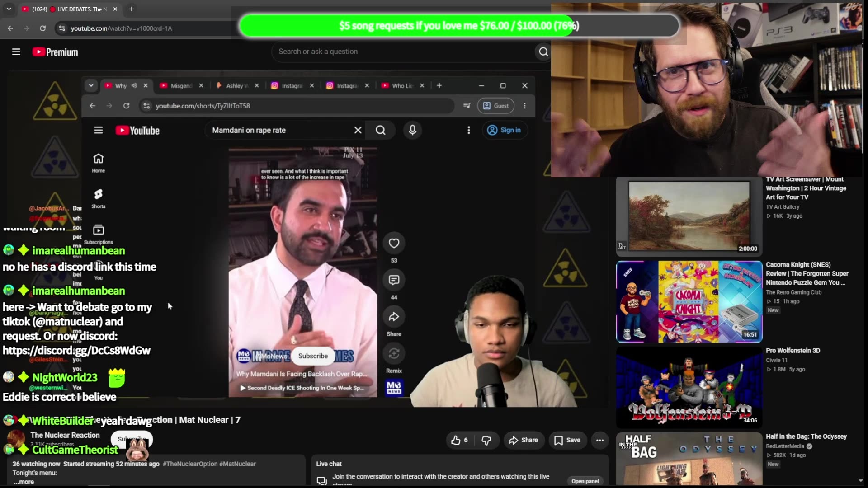The image size is (868, 488).
Task: Expand description with ...more link
Action: click(24, 482)
